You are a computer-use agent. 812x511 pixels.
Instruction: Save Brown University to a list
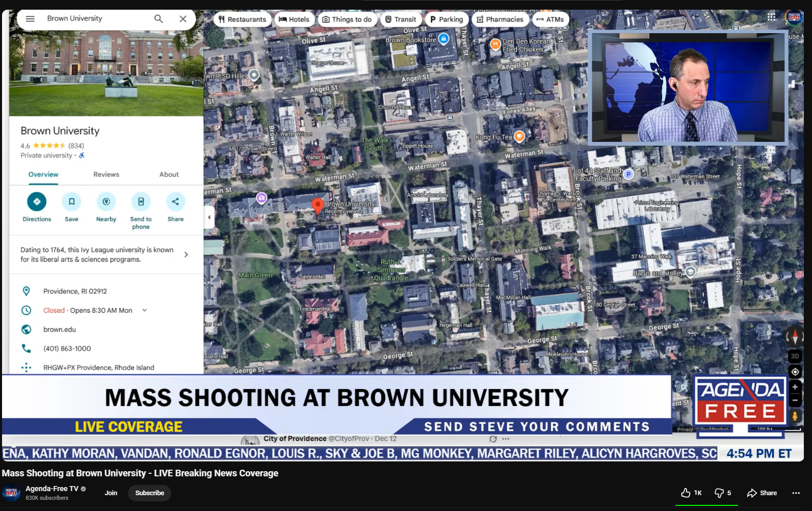[x=71, y=202]
